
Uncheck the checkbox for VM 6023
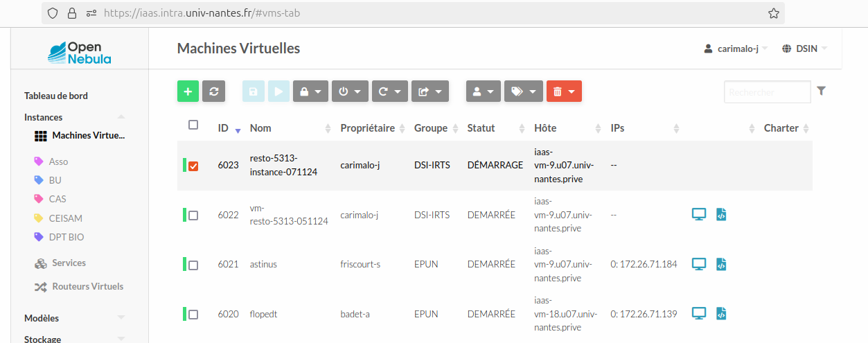[x=193, y=166]
